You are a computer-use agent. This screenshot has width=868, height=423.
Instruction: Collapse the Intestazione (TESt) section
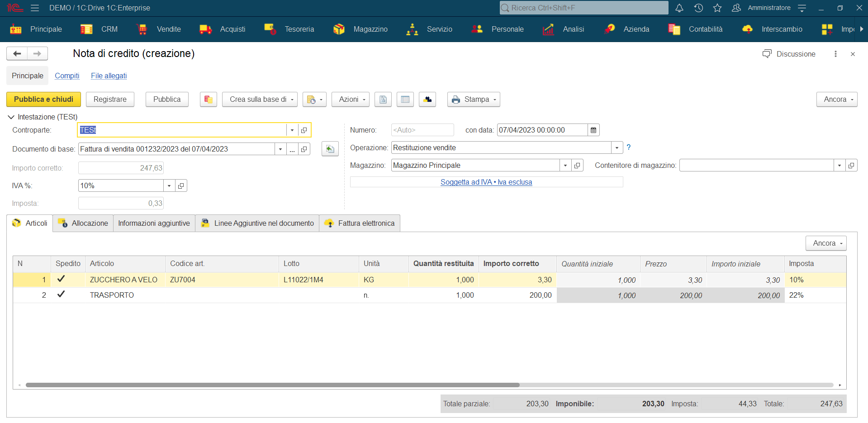pos(11,117)
